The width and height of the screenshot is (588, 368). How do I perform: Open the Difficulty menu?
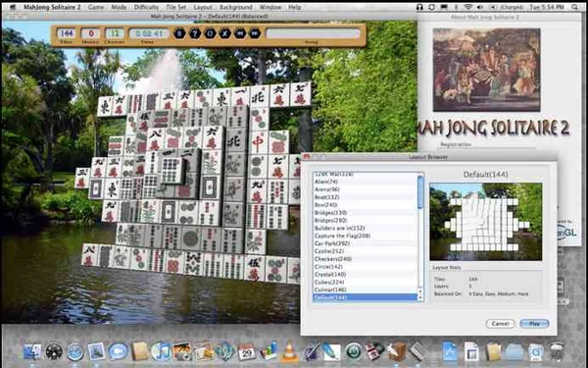point(146,7)
